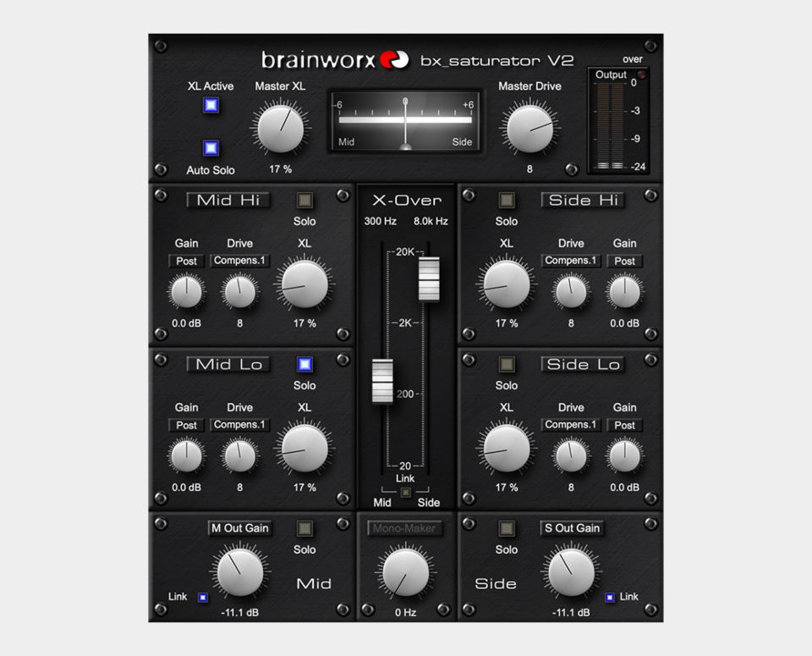Click the S Out Gain knob
812x656 pixels.
571,572
